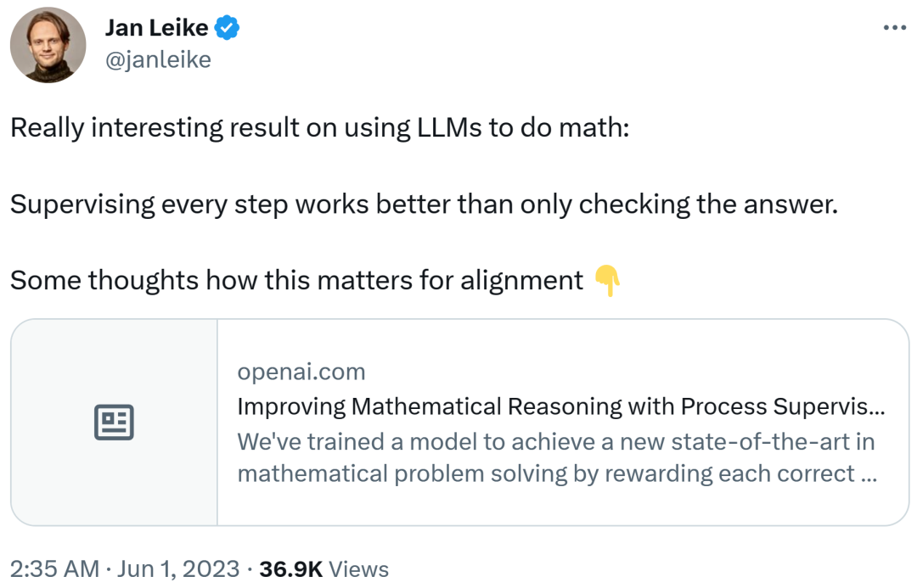917x588 pixels.
Task: Click the 36.9K view count number
Action: [x=290, y=568]
